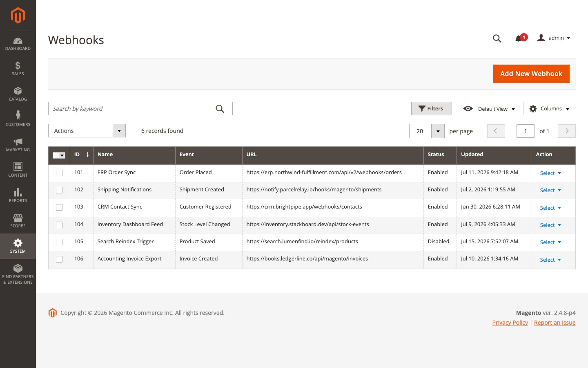Click the Jun 30, 2026 updated timestamp

pyautogui.click(x=490, y=207)
